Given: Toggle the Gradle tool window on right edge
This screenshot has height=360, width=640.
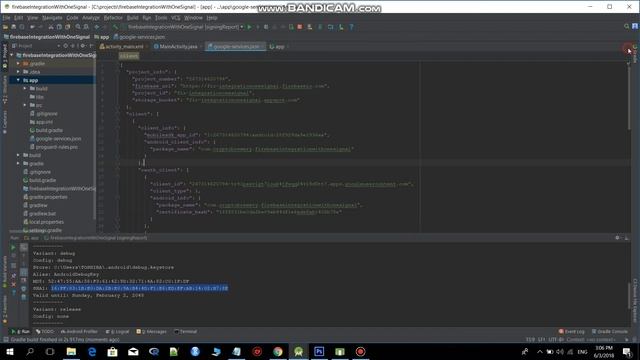Looking at the screenshot, I should click(x=635, y=53).
